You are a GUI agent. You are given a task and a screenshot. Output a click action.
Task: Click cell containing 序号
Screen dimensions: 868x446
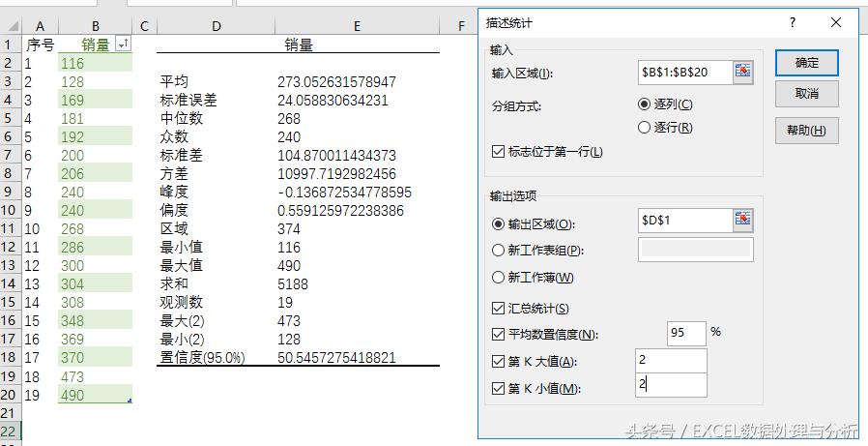coord(40,45)
